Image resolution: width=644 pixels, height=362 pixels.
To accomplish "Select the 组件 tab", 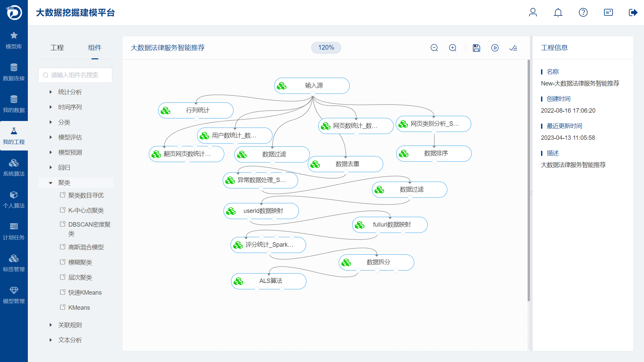I will pos(95,48).
